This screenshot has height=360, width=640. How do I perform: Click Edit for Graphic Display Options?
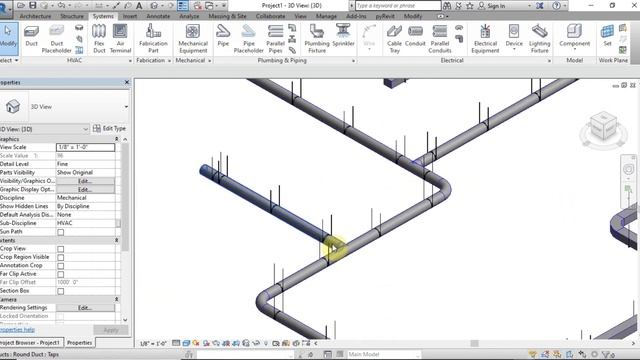(x=85, y=189)
